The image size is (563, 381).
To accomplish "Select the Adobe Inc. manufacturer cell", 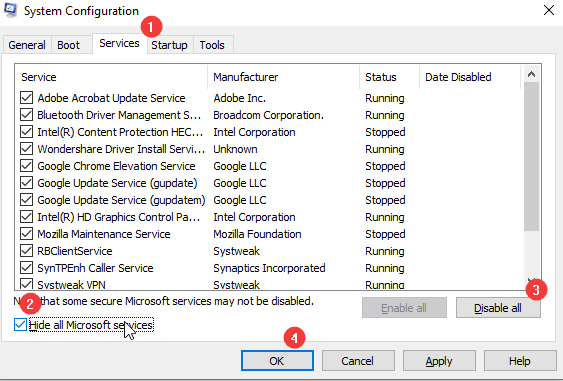I will pyautogui.click(x=239, y=98).
